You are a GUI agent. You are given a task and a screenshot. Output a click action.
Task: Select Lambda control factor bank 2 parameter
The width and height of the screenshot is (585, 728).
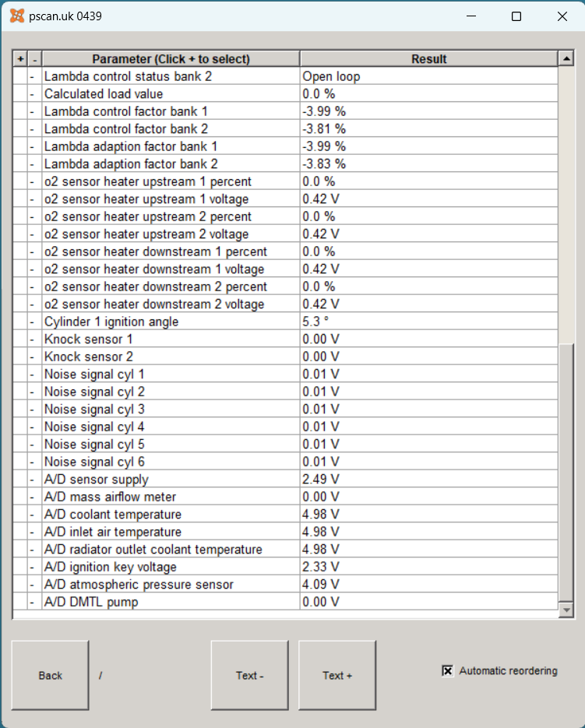(x=171, y=129)
